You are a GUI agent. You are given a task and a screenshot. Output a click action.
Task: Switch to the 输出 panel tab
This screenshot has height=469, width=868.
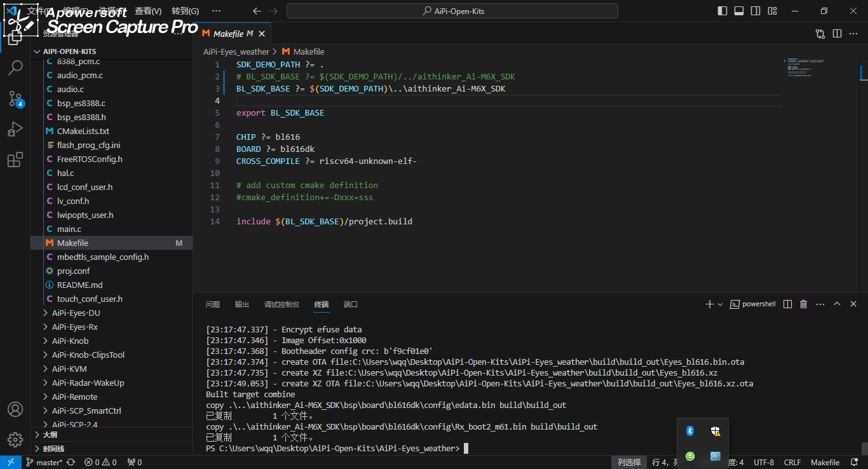coord(242,304)
